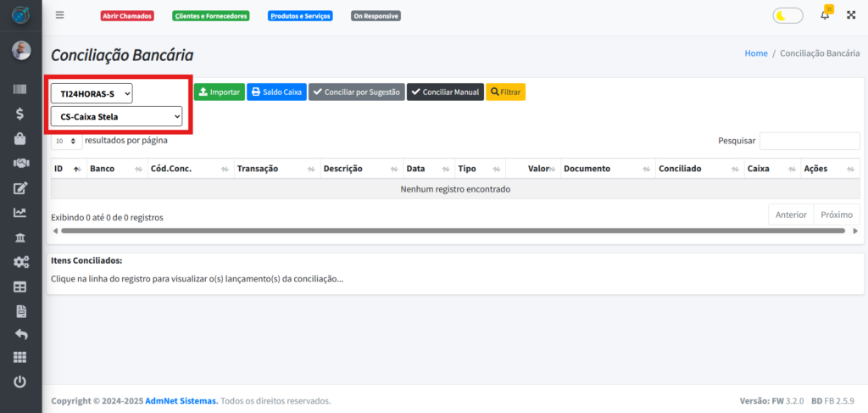Select Clientes e Fornecedores shortcut

[210, 16]
